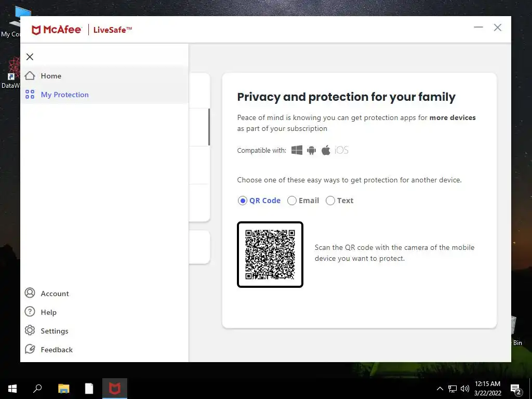
Task: Open Help from sidebar
Action: pyautogui.click(x=48, y=312)
